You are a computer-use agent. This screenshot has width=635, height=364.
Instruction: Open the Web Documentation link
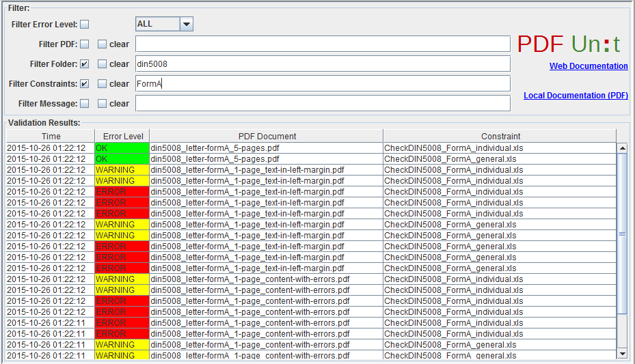pyautogui.click(x=589, y=66)
